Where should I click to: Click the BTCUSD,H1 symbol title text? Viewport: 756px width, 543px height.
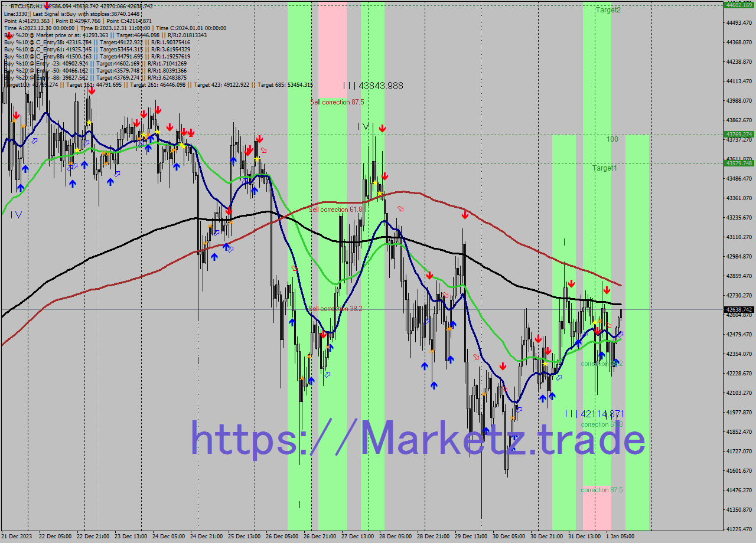[x=27, y=6]
